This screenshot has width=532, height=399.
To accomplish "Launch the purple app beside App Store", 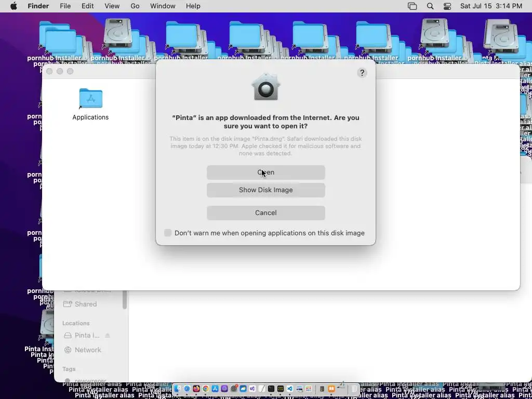I will 224,389.
